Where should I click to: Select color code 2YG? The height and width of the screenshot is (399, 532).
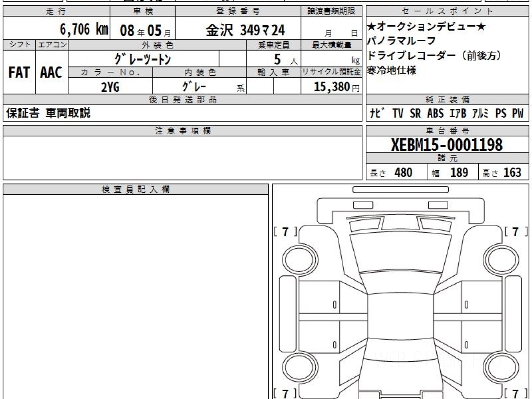pyautogui.click(x=110, y=86)
